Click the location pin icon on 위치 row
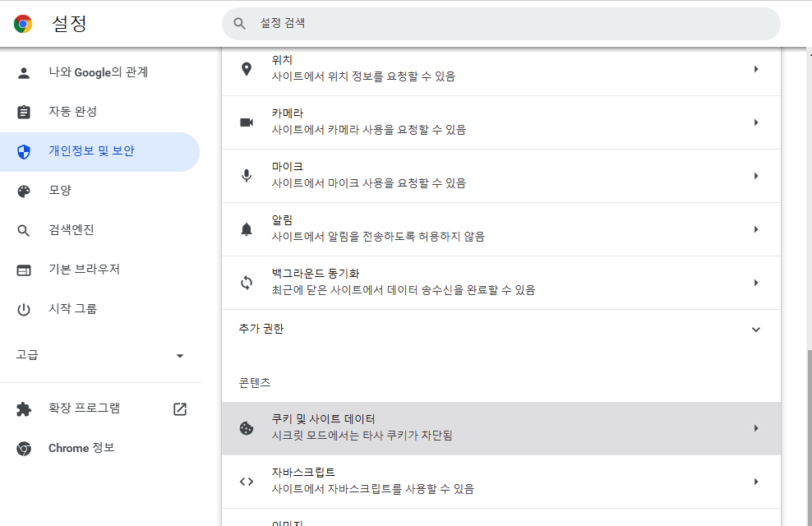This screenshot has width=812, height=526. coord(247,68)
